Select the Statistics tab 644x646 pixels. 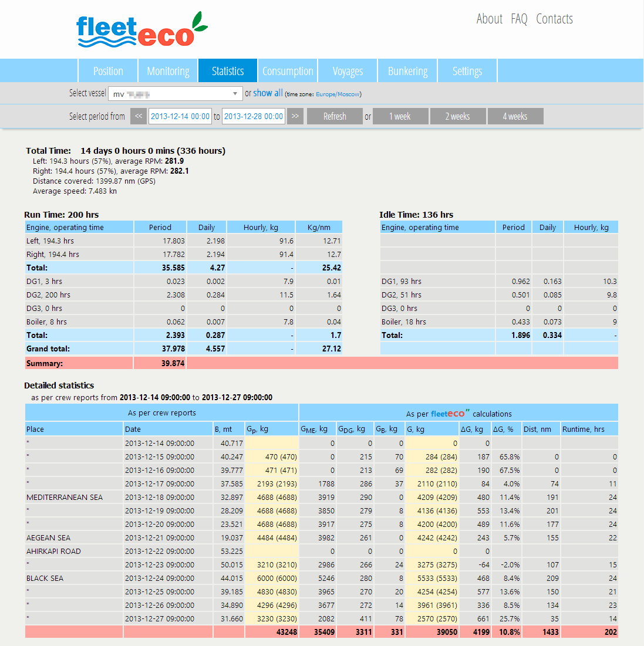point(228,71)
